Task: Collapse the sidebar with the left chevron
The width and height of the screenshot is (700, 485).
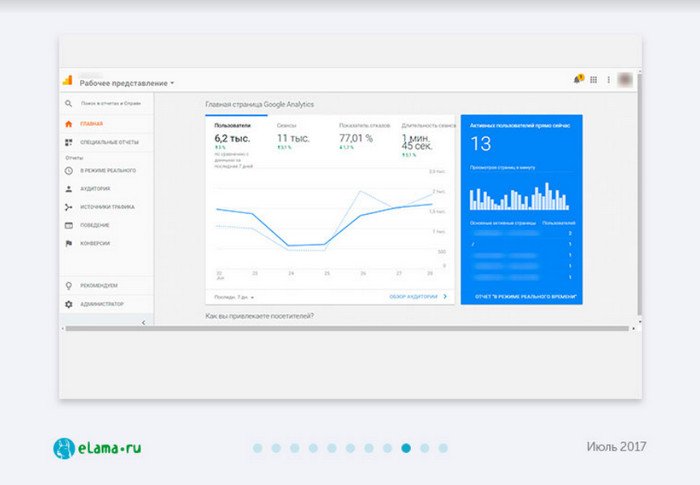Action: 143,322
